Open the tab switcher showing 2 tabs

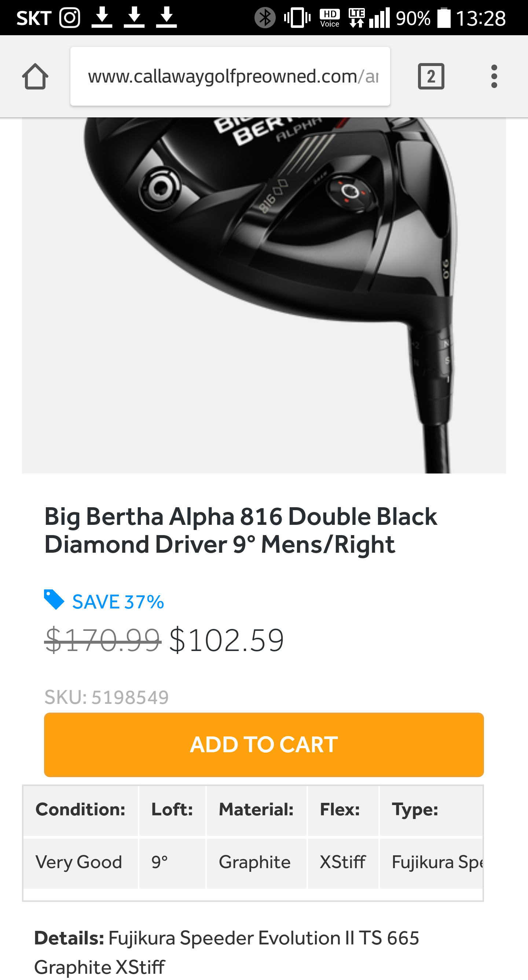[430, 76]
